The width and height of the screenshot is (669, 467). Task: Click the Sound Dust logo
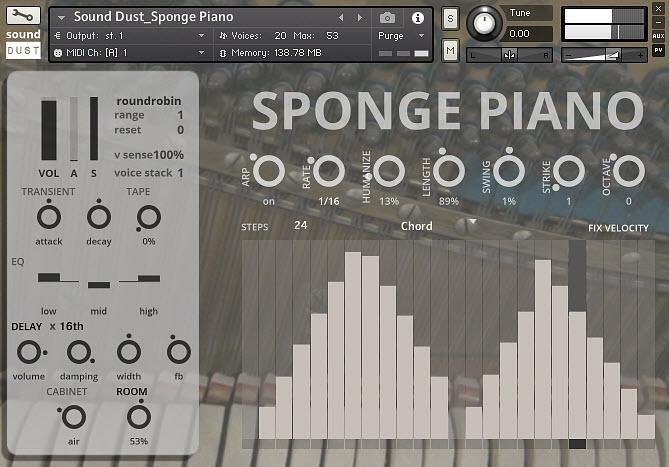click(x=23, y=43)
